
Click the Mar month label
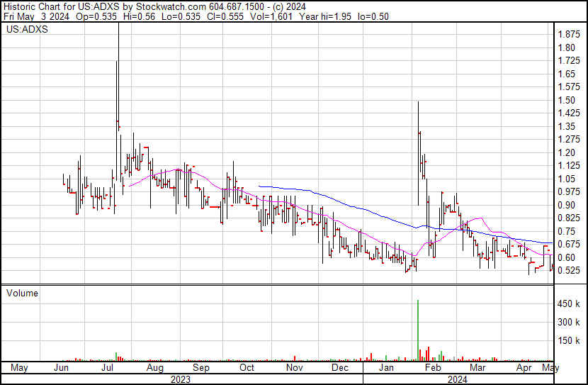pyautogui.click(x=477, y=368)
